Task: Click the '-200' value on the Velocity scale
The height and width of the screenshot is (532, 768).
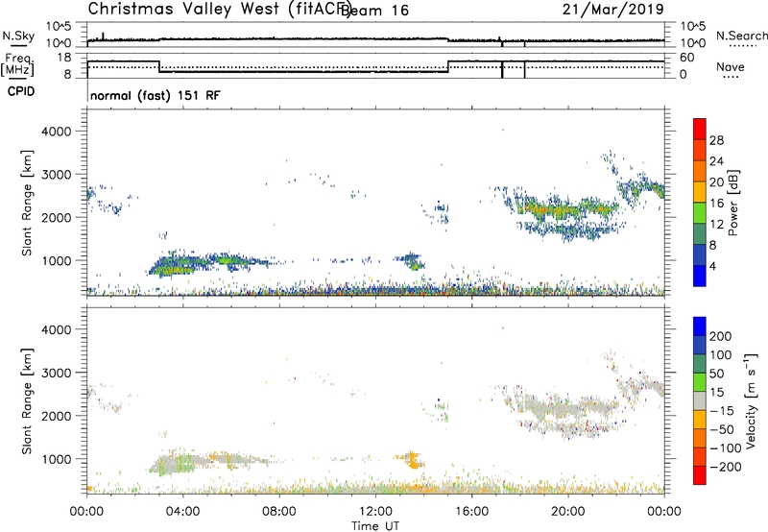Action: (726, 467)
